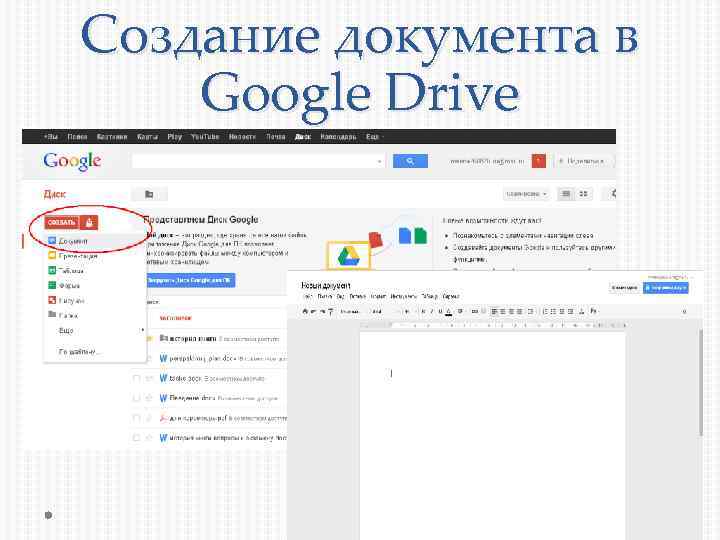
Task: Click the Комментарии button
Action: 624,288
